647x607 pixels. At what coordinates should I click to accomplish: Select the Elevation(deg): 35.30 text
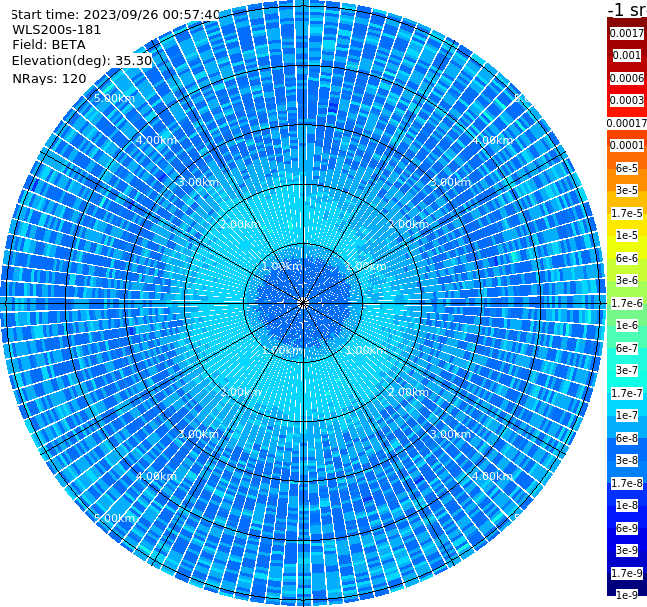pos(82,61)
